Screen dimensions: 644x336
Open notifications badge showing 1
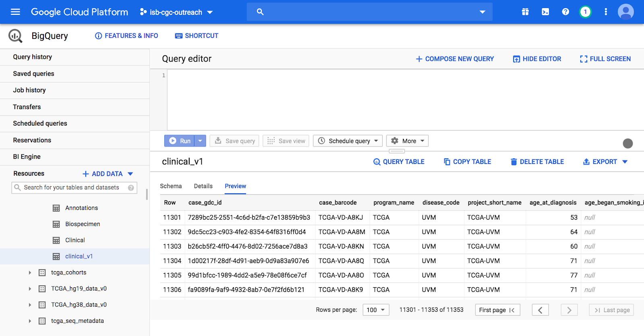tap(585, 12)
